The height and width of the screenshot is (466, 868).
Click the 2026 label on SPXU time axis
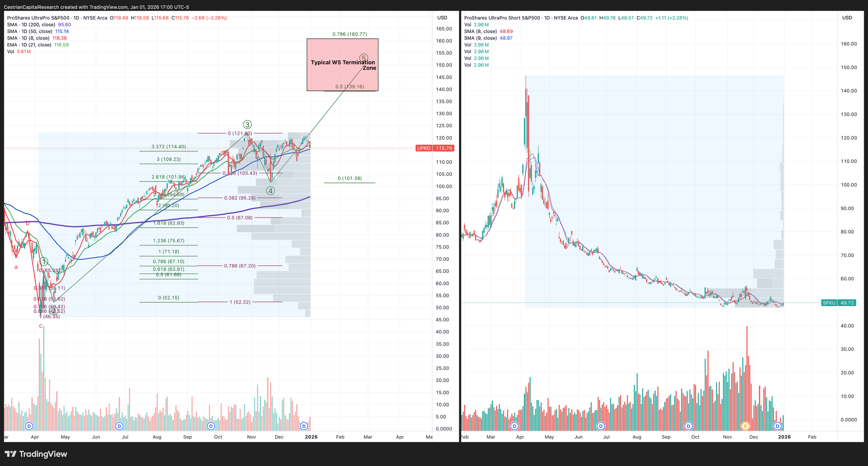(785, 437)
